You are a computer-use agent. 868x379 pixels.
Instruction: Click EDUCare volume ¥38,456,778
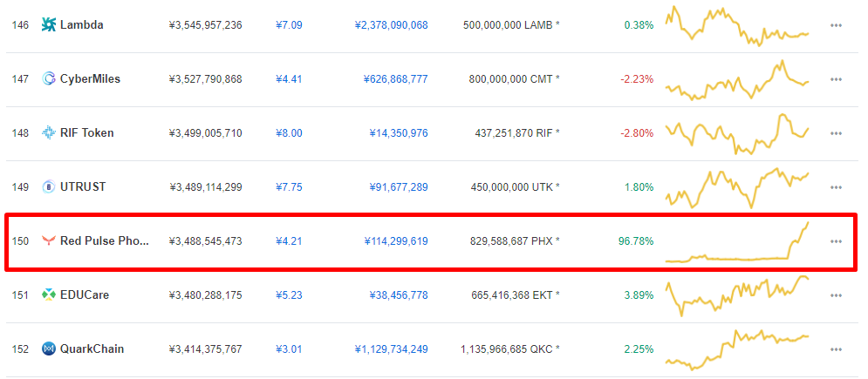point(399,295)
